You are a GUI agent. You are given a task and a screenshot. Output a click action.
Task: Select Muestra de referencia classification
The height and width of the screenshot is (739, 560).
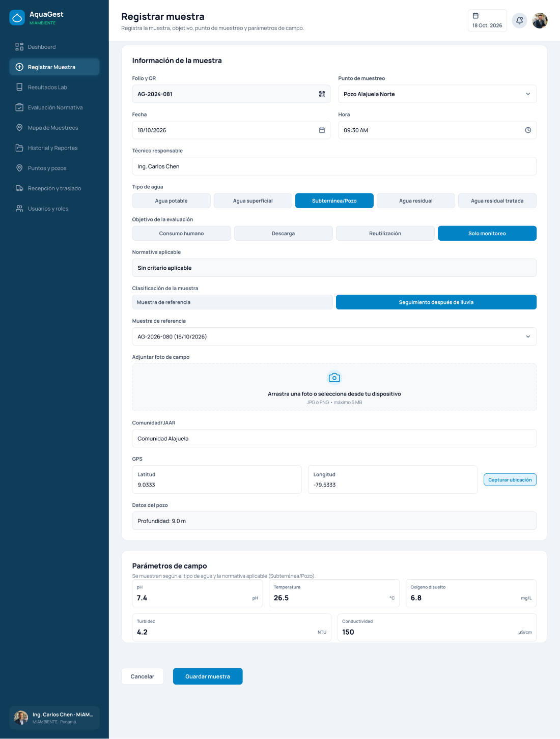(x=232, y=302)
